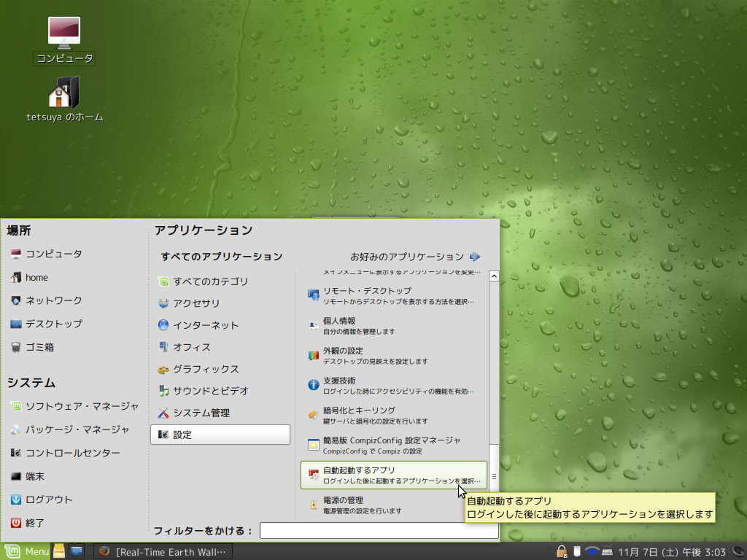Select the インターネット category
The width and height of the screenshot is (747, 560).
coord(220,325)
